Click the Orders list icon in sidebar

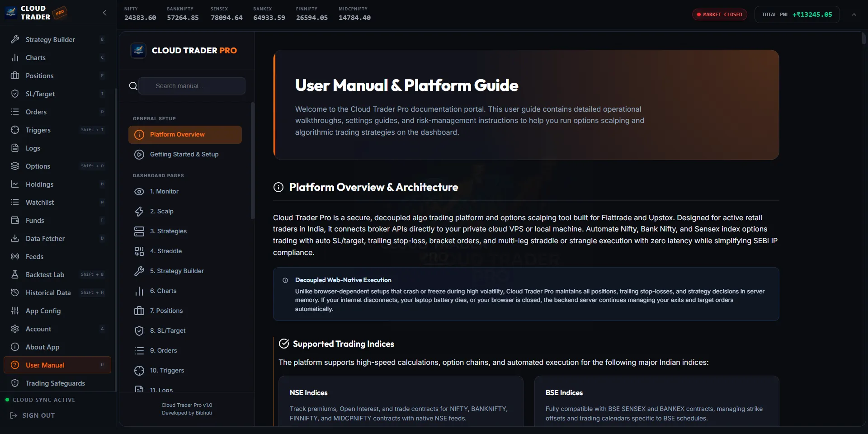15,112
